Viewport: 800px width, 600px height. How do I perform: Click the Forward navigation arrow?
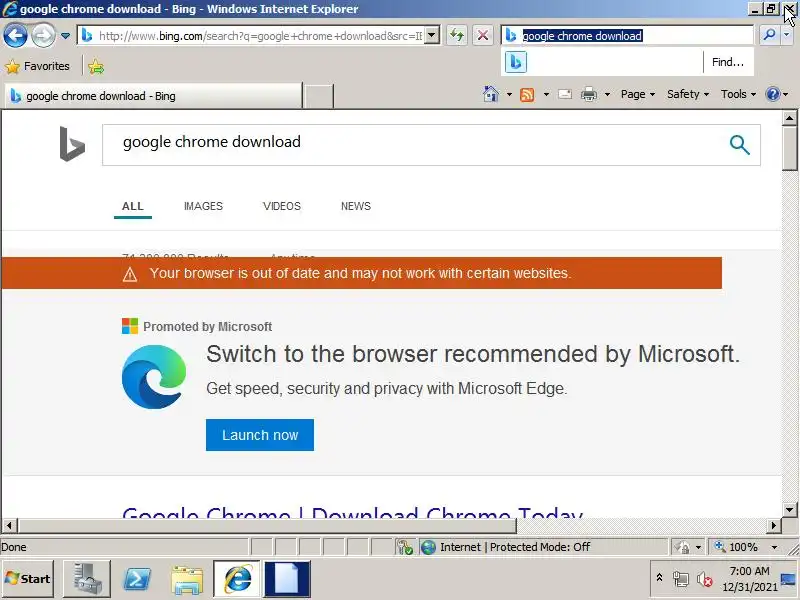tap(43, 36)
